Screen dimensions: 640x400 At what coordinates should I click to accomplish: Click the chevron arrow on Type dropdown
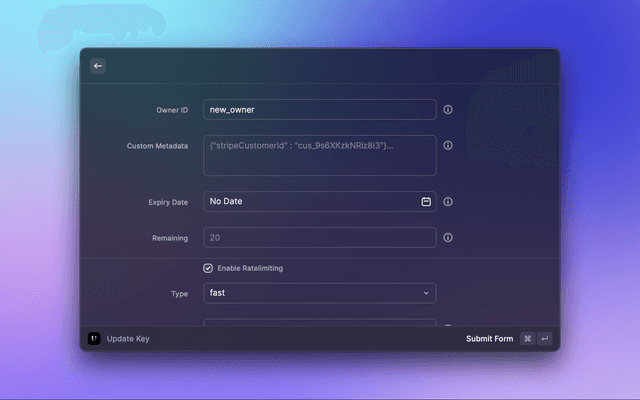[x=426, y=293]
